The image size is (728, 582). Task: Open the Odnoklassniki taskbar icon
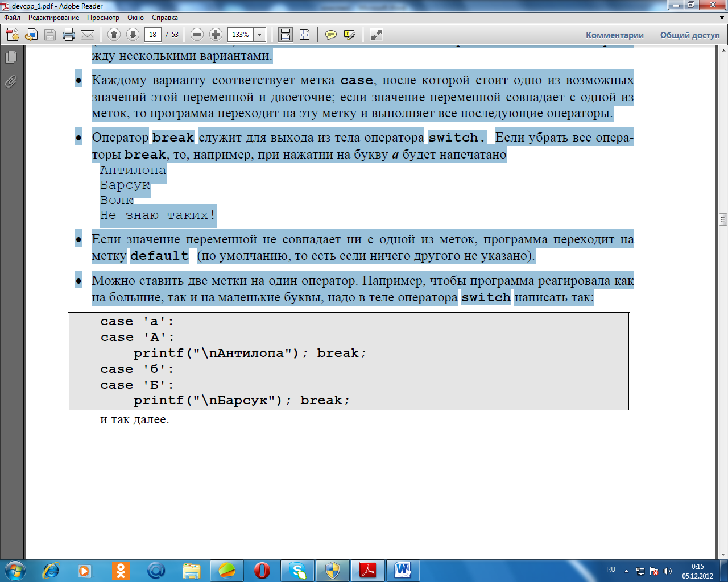point(121,570)
